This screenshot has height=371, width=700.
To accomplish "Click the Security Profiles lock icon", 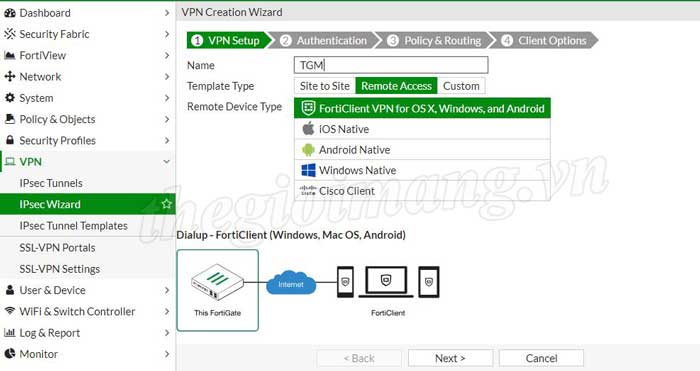I will 9,140.
